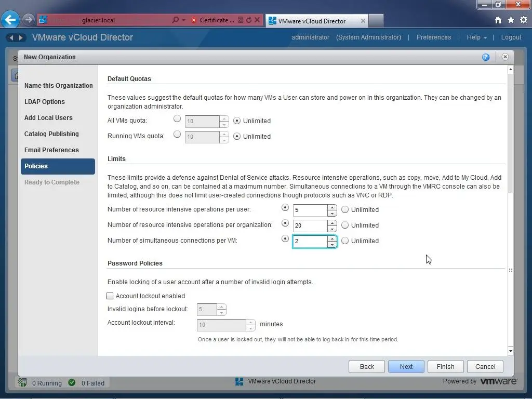532x399 pixels.
Task: Click the operations per organization input field
Action: coord(310,226)
